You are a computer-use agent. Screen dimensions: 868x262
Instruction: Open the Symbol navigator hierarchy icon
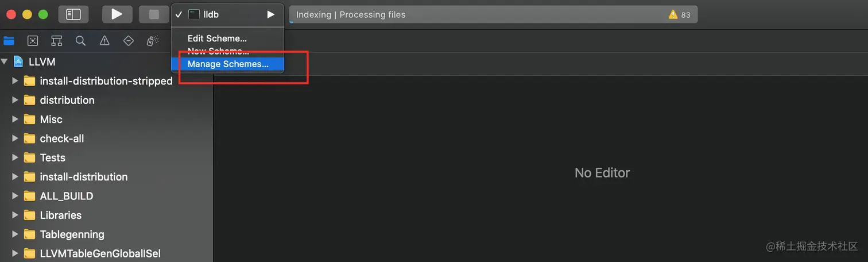(56, 41)
